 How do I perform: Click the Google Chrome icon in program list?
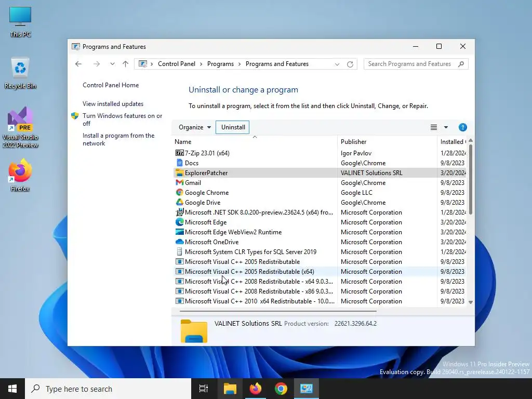(179, 192)
